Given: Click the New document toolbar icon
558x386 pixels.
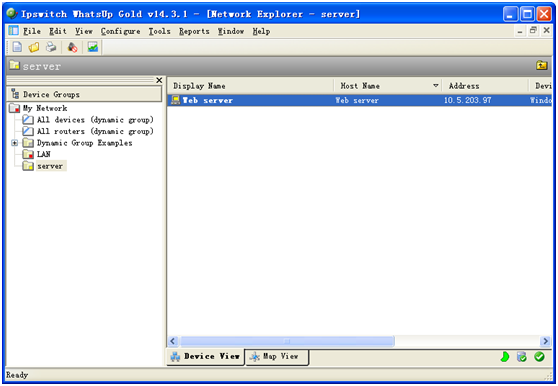Looking at the screenshot, I should [x=17, y=47].
